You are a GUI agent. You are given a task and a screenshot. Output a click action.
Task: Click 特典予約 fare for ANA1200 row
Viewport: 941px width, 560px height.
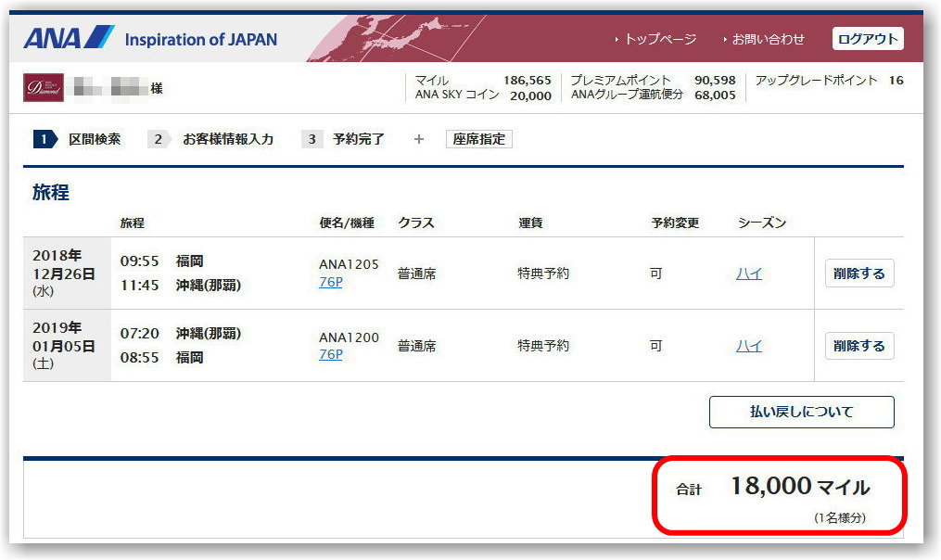(543, 346)
